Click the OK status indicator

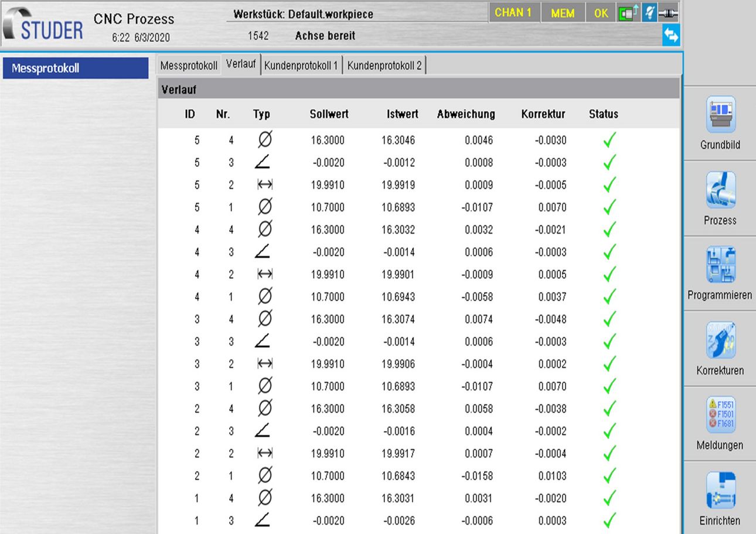click(x=601, y=13)
